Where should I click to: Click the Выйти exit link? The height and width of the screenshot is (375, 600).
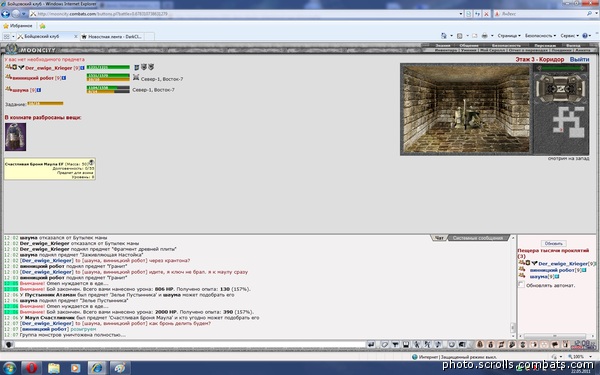click(x=579, y=59)
